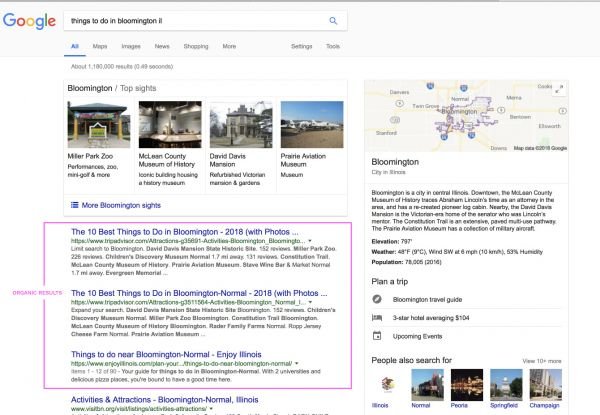Image resolution: width=600 pixels, height=415 pixels.
Task: Open the David Davis Mansion photo
Action: click(241, 124)
